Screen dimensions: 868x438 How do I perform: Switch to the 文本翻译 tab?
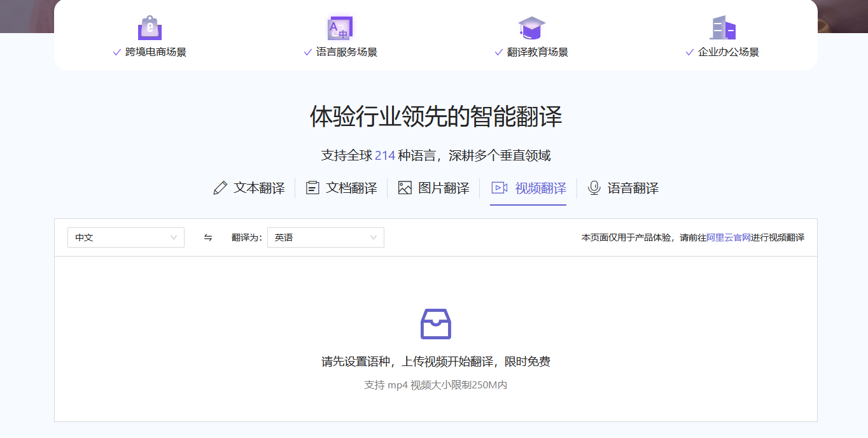(x=249, y=188)
